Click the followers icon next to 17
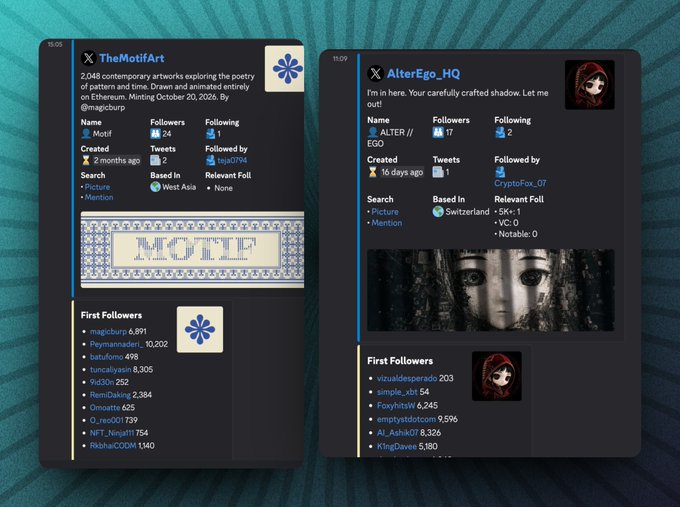680x507 pixels. point(438,132)
